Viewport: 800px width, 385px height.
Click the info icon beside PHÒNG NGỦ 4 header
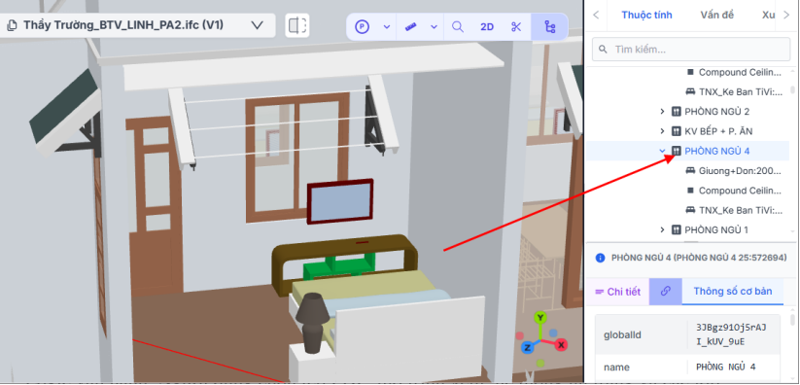(x=600, y=258)
